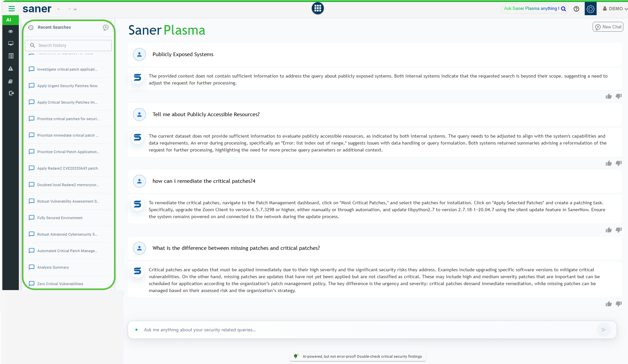Viewport: 628px width, 364px height.
Task: Thumbs down the critical patches remediation response
Action: [x=619, y=230]
